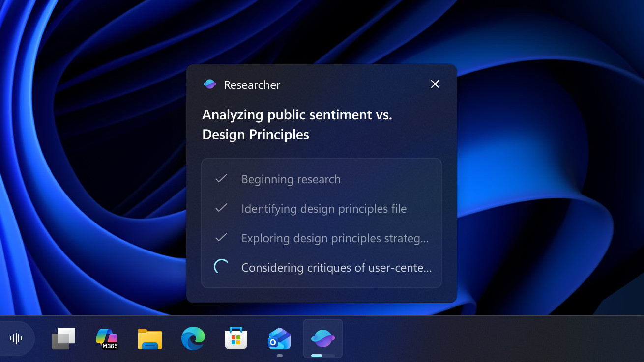Dismiss the Researcher popup with the X
This screenshot has width=644, height=362.
pyautogui.click(x=435, y=84)
